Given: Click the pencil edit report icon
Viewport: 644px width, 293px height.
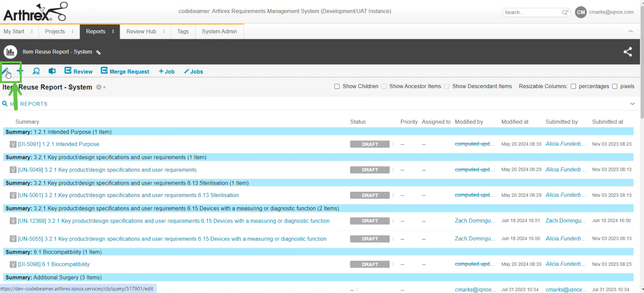Looking at the screenshot, I should point(5,71).
